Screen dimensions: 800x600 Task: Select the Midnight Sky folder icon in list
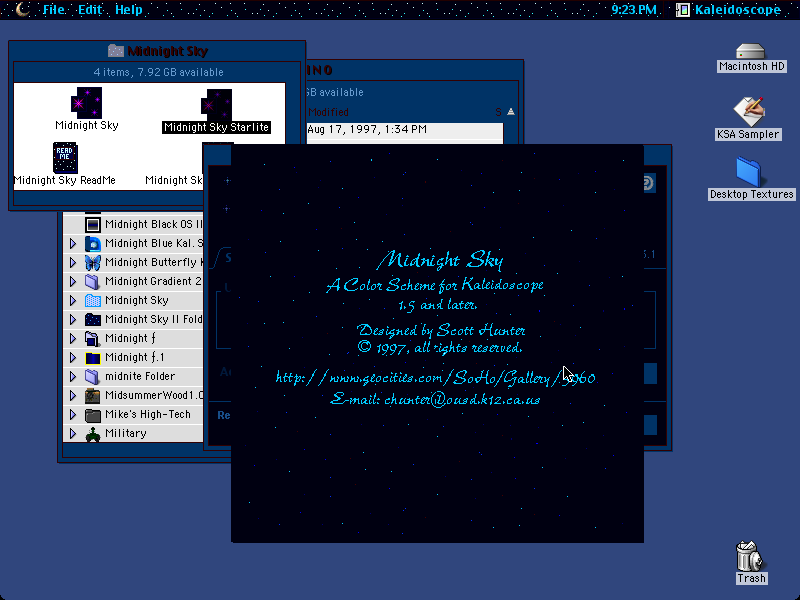pos(93,301)
